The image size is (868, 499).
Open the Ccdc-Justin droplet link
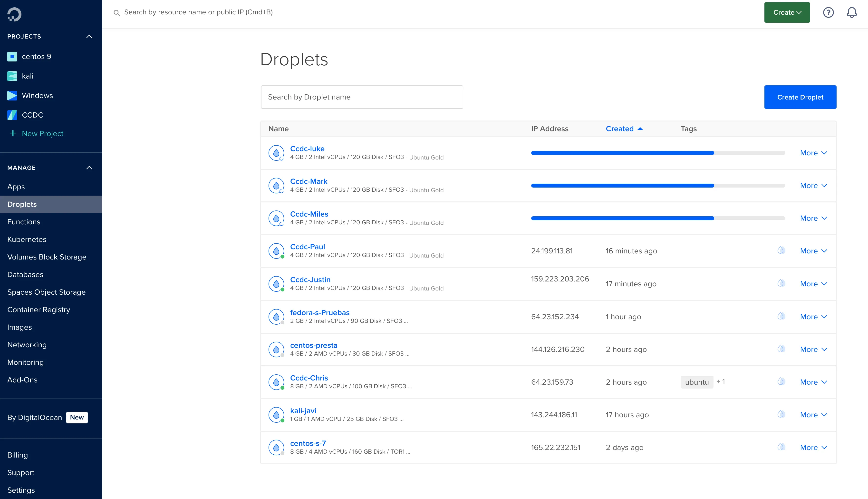[310, 280]
